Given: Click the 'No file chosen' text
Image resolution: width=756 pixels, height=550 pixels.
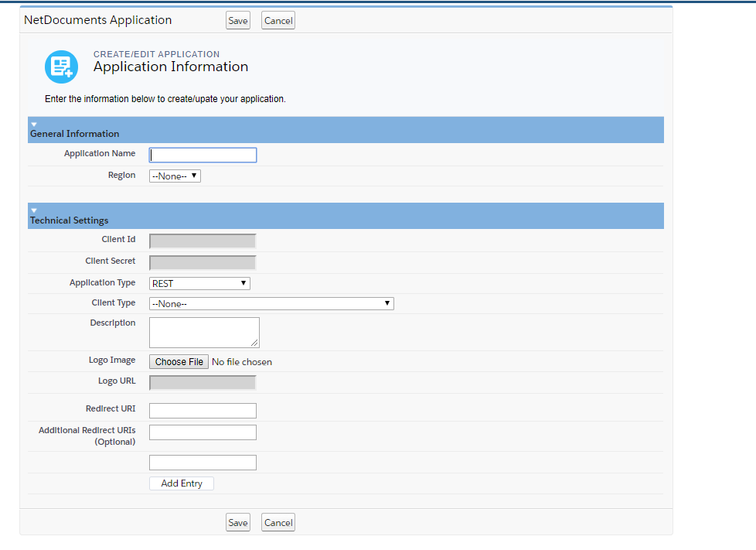Looking at the screenshot, I should tap(242, 362).
